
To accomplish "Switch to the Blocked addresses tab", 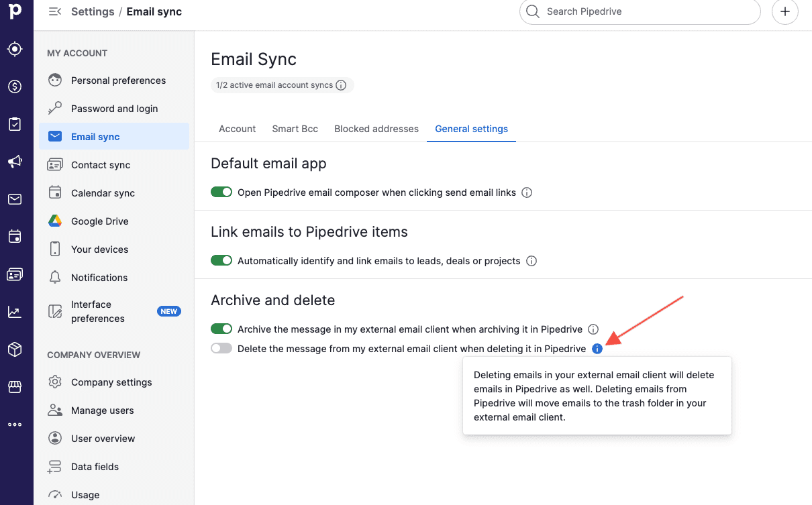I will (376, 129).
